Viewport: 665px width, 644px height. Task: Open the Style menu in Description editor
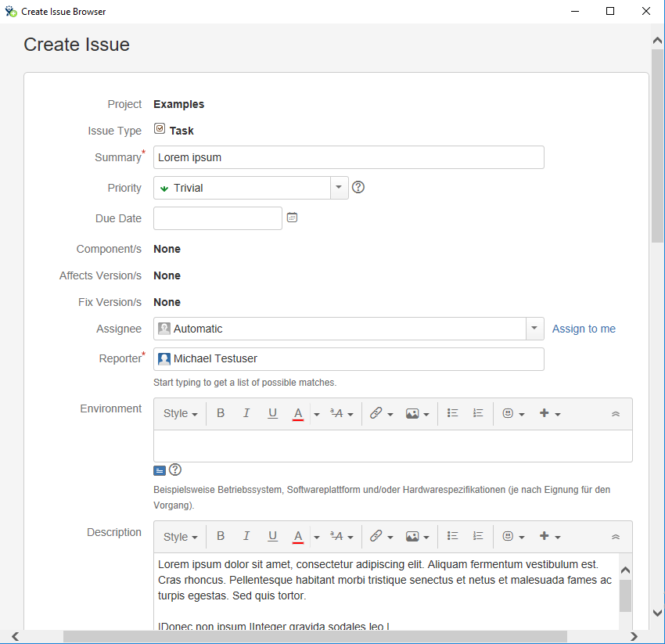pyautogui.click(x=180, y=537)
